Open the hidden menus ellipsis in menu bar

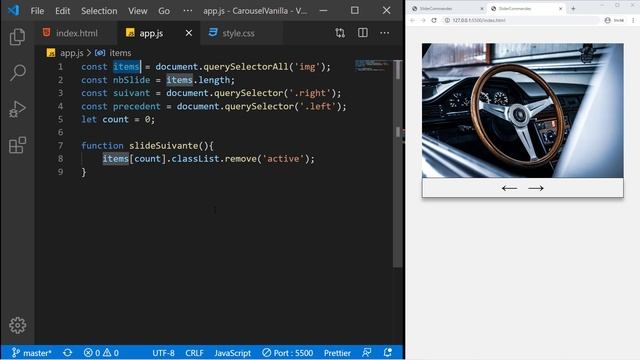point(187,11)
